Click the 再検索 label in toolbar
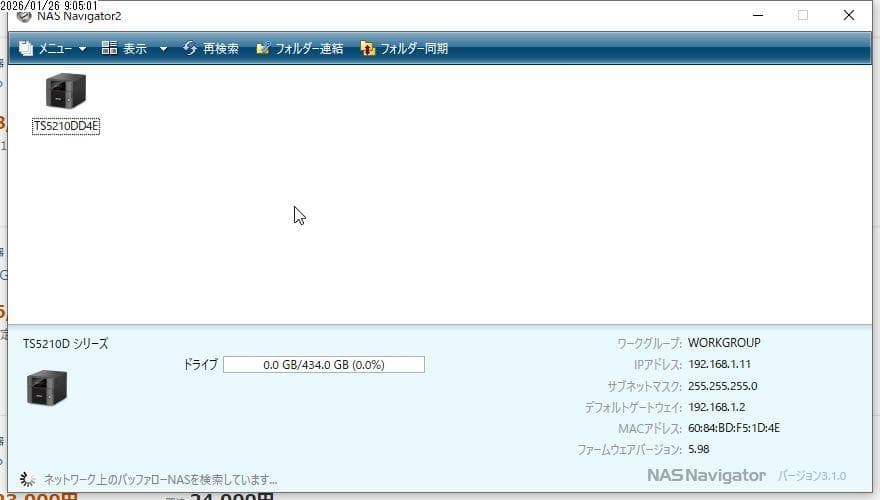This screenshot has width=880, height=500. pyautogui.click(x=221, y=49)
